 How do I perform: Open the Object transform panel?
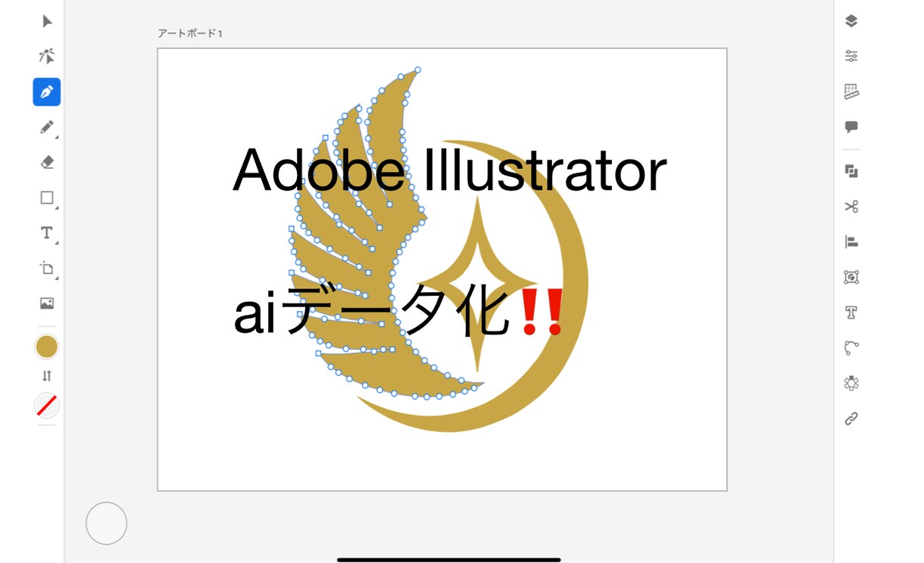851,277
